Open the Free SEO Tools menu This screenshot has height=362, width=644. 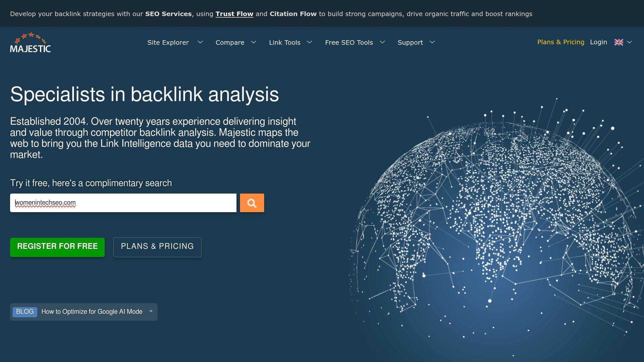[349, 42]
